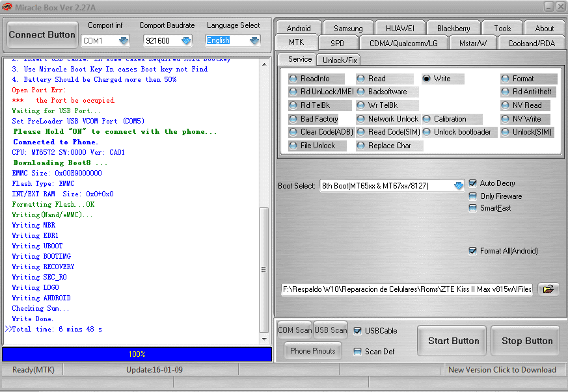Open the Comport inf COM1 dropdown
This screenshot has height=392, width=568.
(124, 40)
